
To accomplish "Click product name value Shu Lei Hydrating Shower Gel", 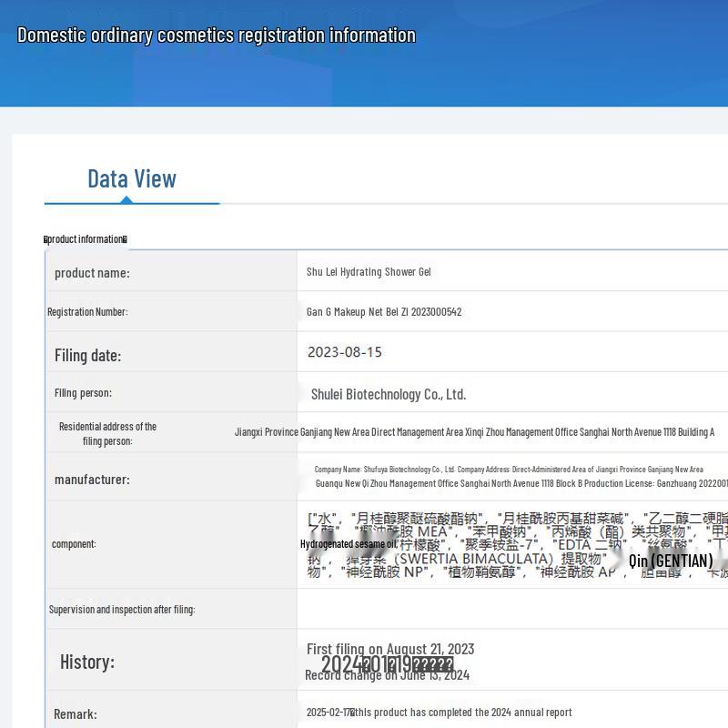I will coord(369,272).
